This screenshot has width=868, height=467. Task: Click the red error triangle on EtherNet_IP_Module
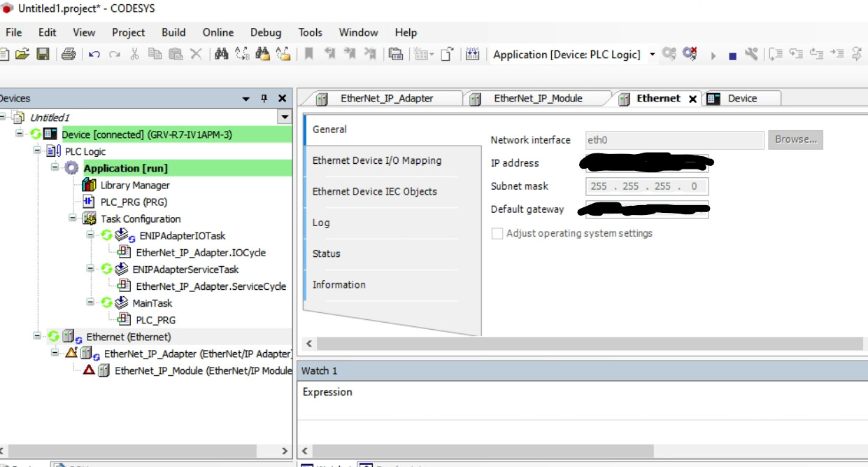pyautogui.click(x=89, y=370)
